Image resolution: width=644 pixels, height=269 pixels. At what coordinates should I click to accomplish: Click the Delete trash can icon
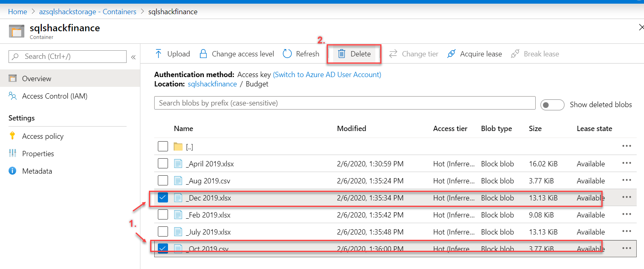point(342,54)
